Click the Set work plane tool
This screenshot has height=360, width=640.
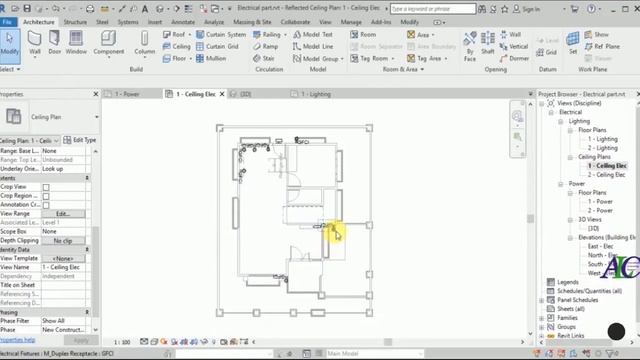[573, 43]
